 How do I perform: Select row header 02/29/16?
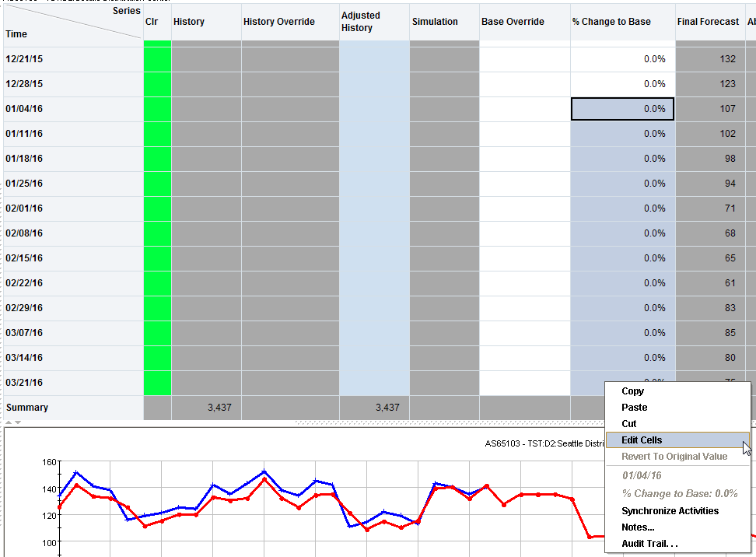pyautogui.click(x=73, y=308)
